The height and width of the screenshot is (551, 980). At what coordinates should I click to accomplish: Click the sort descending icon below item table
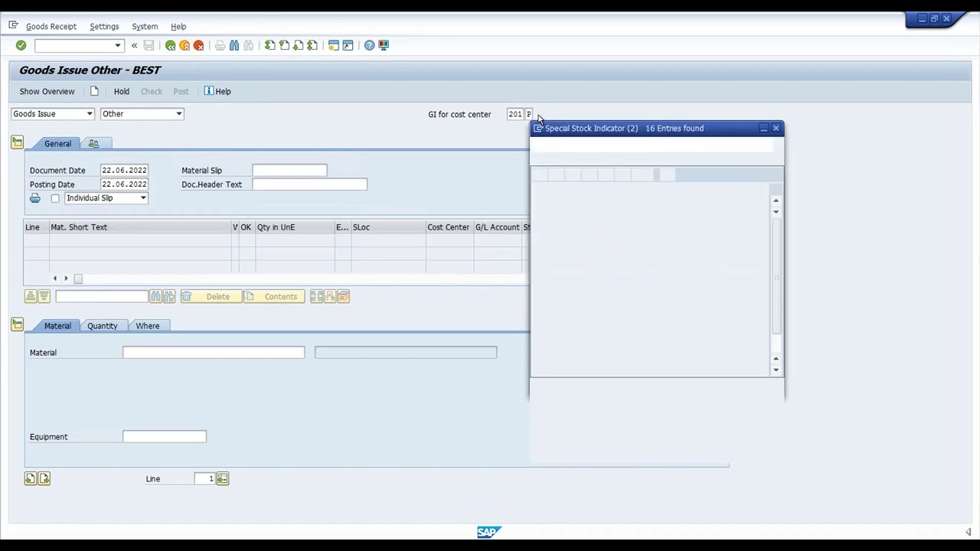(x=44, y=296)
